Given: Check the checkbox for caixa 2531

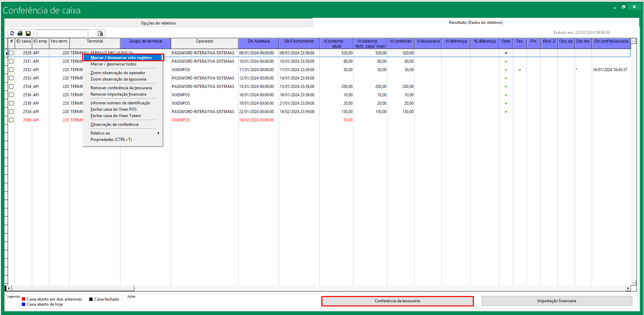Looking at the screenshot, I should pyautogui.click(x=11, y=61).
